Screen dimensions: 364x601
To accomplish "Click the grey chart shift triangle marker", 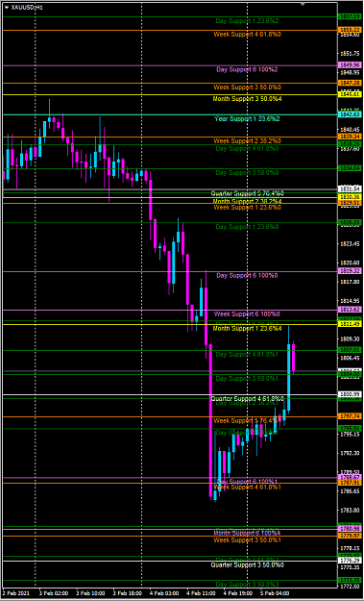I will [x=303, y=4].
